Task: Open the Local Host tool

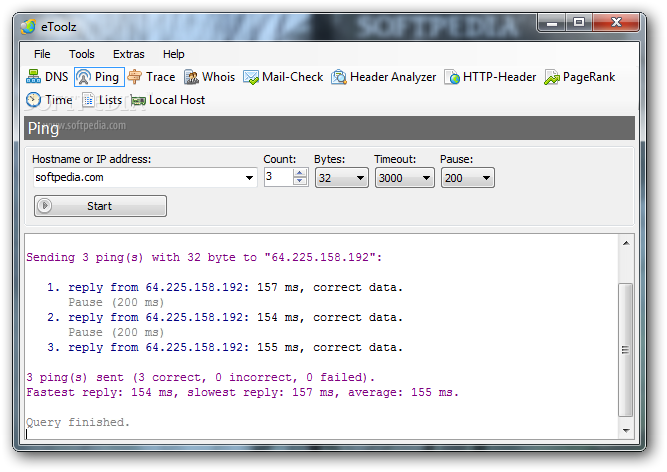Action: click(168, 100)
